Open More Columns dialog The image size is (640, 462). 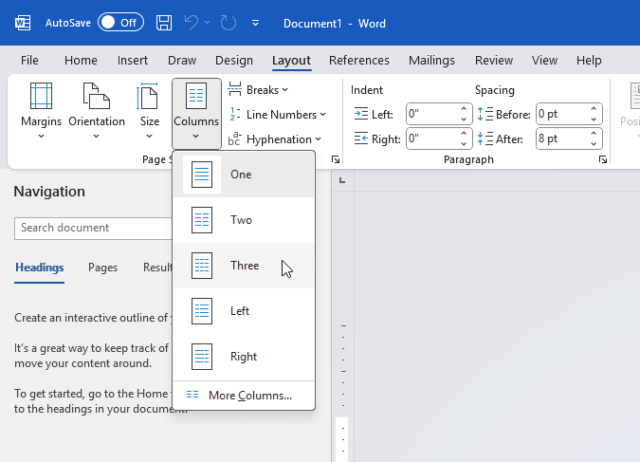coord(244,395)
